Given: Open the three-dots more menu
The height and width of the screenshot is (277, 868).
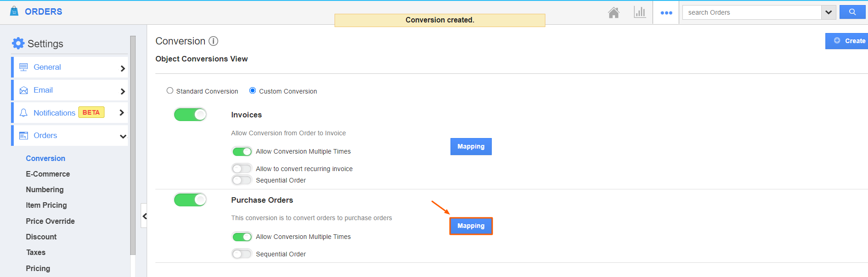Looking at the screenshot, I should [x=666, y=13].
